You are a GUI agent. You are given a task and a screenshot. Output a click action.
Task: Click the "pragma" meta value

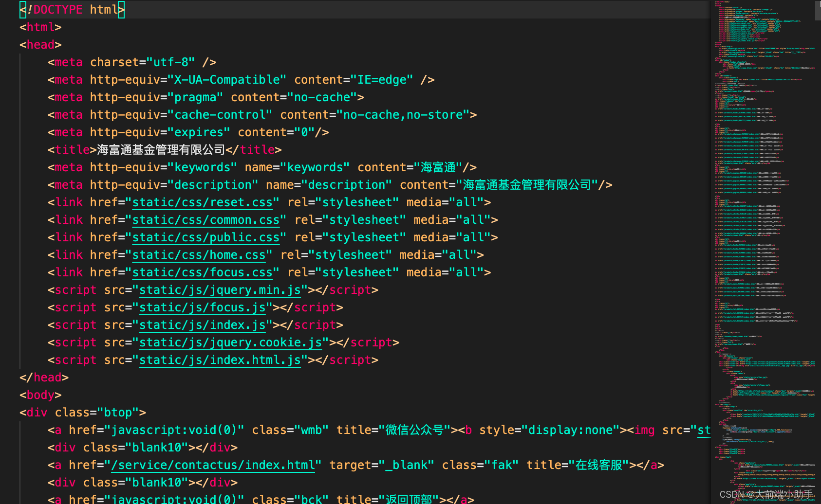click(x=195, y=97)
